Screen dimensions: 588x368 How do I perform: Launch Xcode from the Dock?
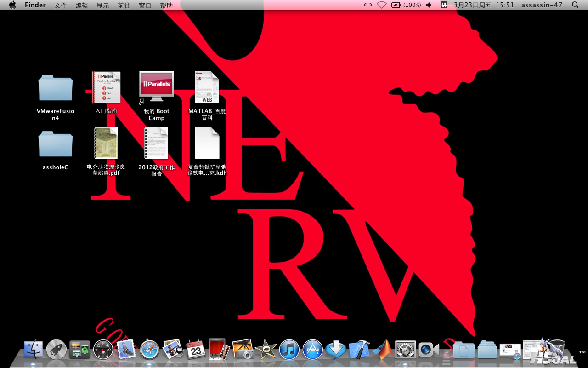(x=359, y=350)
